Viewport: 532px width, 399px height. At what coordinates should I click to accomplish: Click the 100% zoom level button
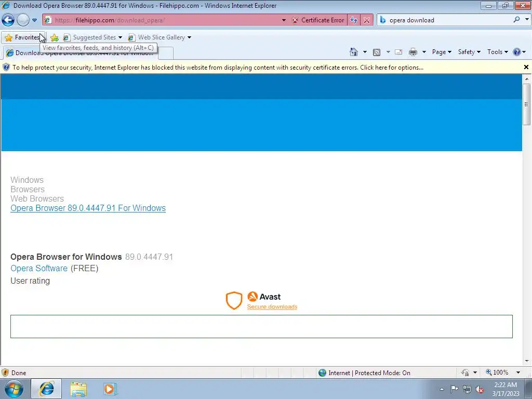(497, 373)
